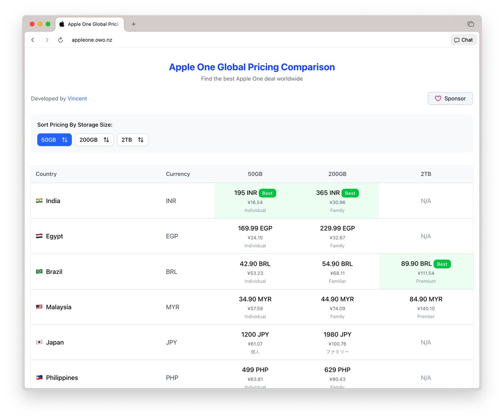This screenshot has width=504, height=420.
Task: Click the appleone.owo.nz address bar
Action: pyautogui.click(x=92, y=40)
